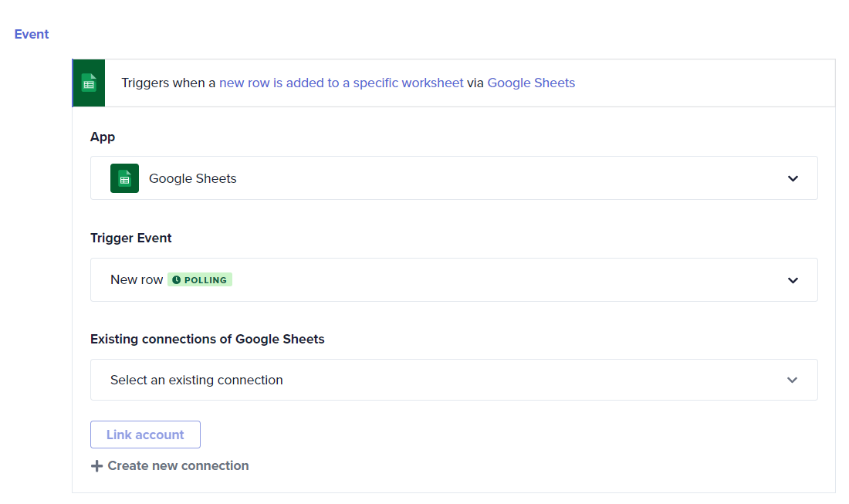The width and height of the screenshot is (849, 504).
Task: Click the Event section heading
Action: click(x=32, y=34)
